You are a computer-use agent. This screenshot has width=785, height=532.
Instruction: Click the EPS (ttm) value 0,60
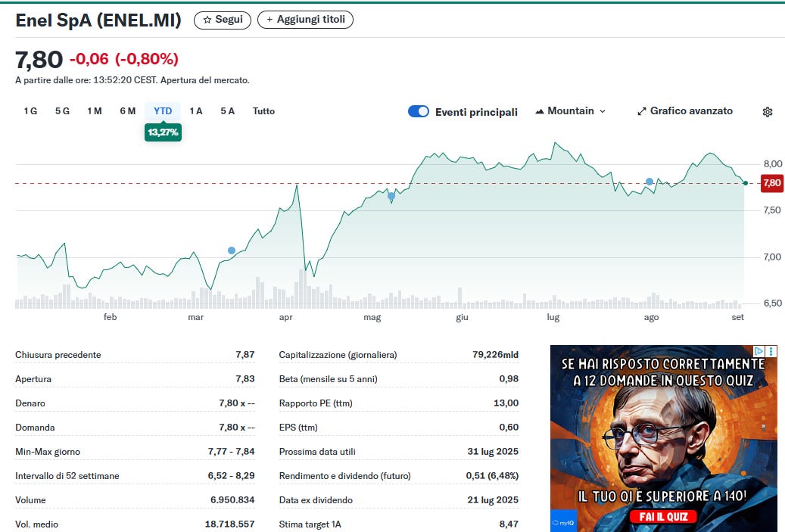click(509, 427)
